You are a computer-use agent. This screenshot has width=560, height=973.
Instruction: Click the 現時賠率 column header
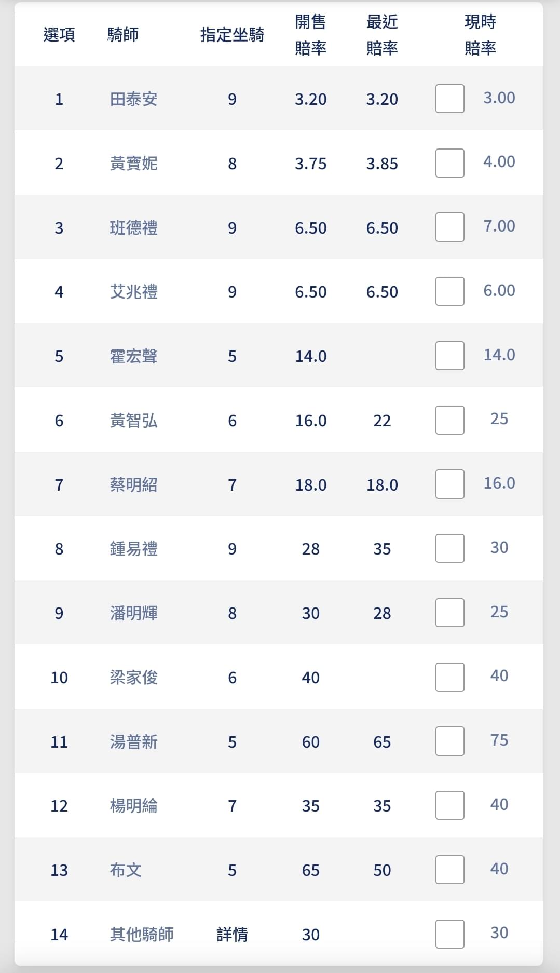(480, 35)
